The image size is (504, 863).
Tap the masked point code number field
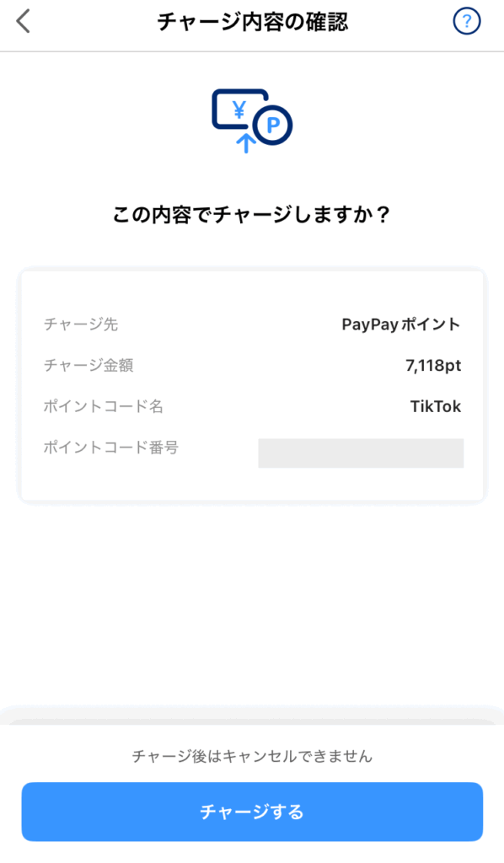point(361,453)
